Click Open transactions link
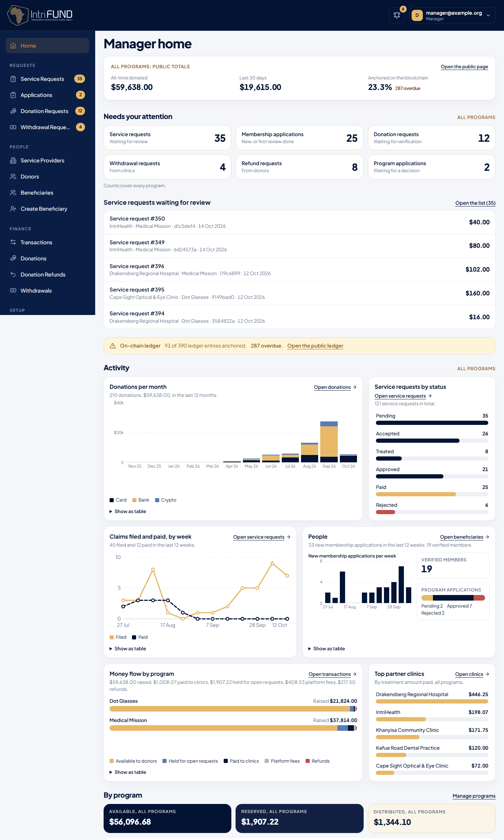The height and width of the screenshot is (840, 504). (x=332, y=674)
